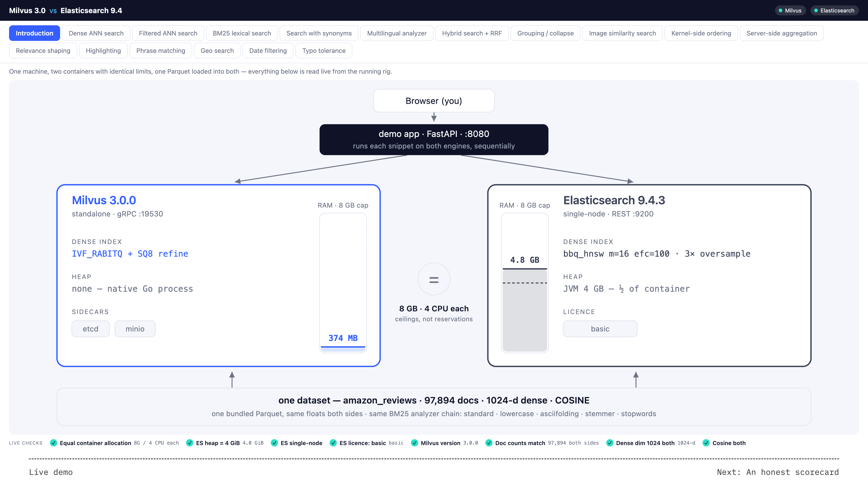
Task: Open the Relevance shaping tab
Action: pos(43,51)
